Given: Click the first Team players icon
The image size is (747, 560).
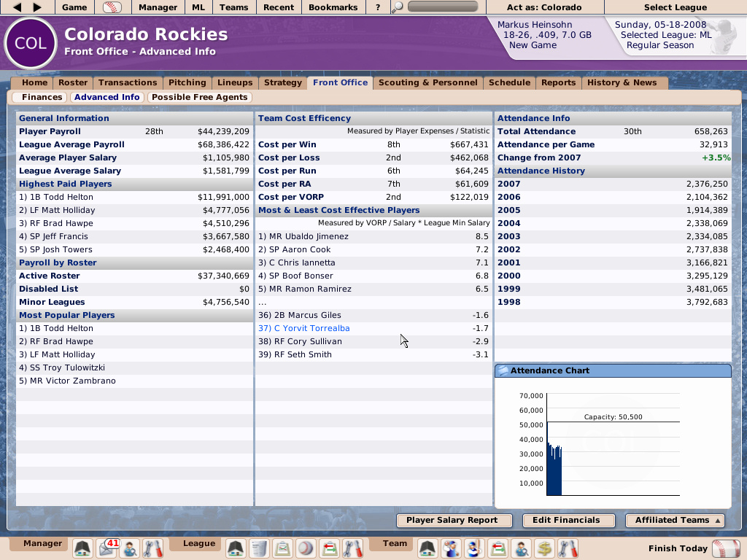Looking at the screenshot, I should (451, 548).
